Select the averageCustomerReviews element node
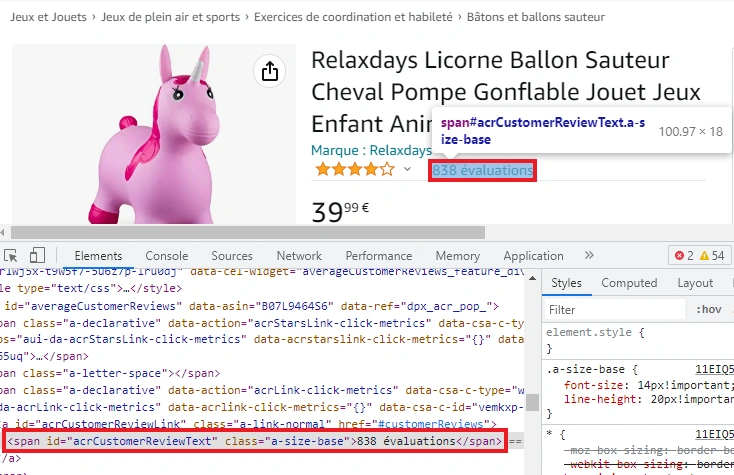The height and width of the screenshot is (475, 734). click(250, 307)
